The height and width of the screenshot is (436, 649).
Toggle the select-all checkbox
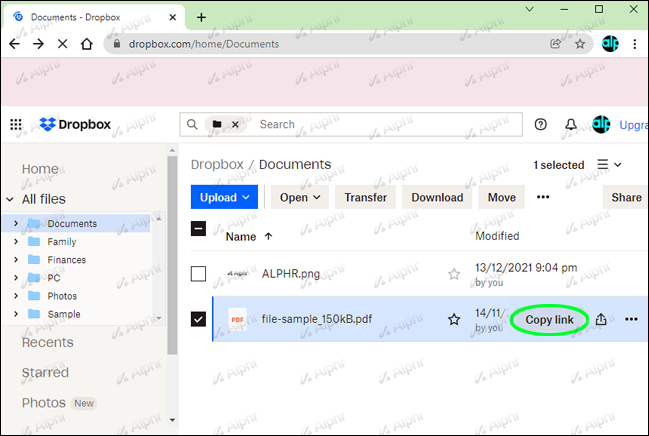pos(198,228)
